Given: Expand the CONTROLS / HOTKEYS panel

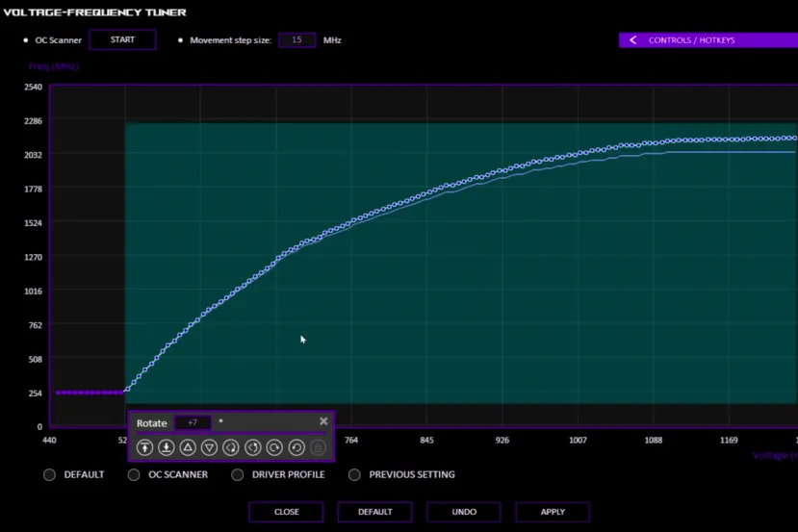Looking at the screenshot, I should tap(708, 40).
